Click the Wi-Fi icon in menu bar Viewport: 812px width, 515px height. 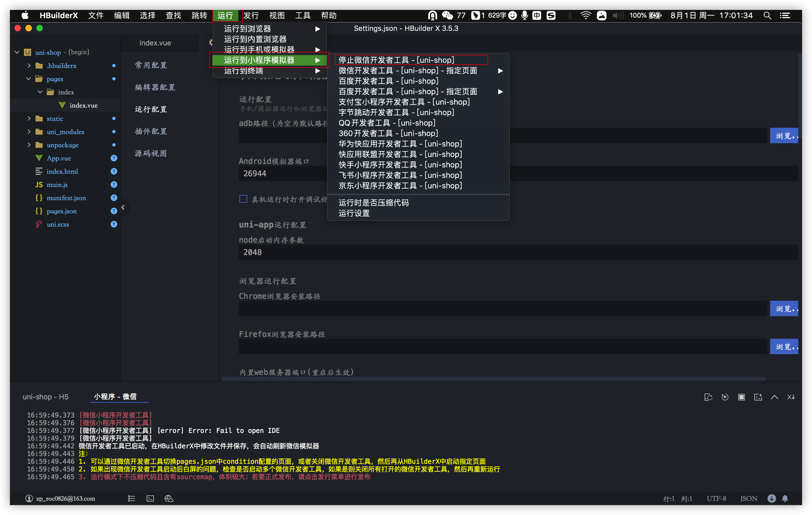[586, 15]
